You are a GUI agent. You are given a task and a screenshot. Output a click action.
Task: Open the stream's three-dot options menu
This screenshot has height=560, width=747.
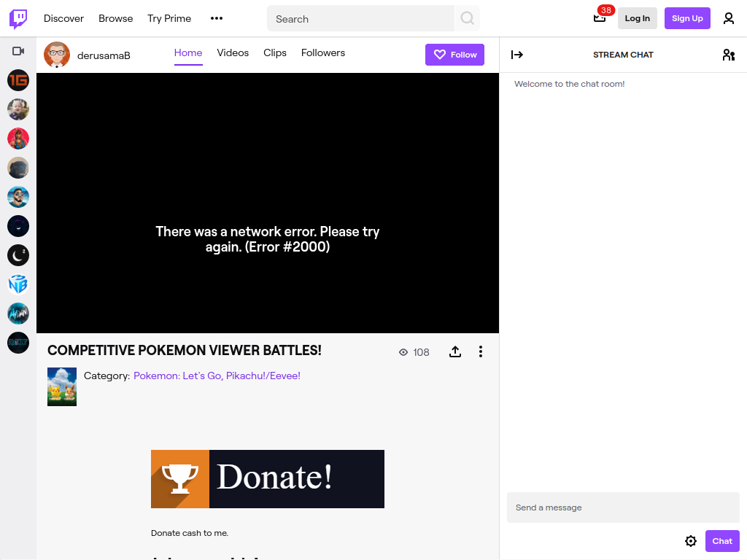coord(480,352)
